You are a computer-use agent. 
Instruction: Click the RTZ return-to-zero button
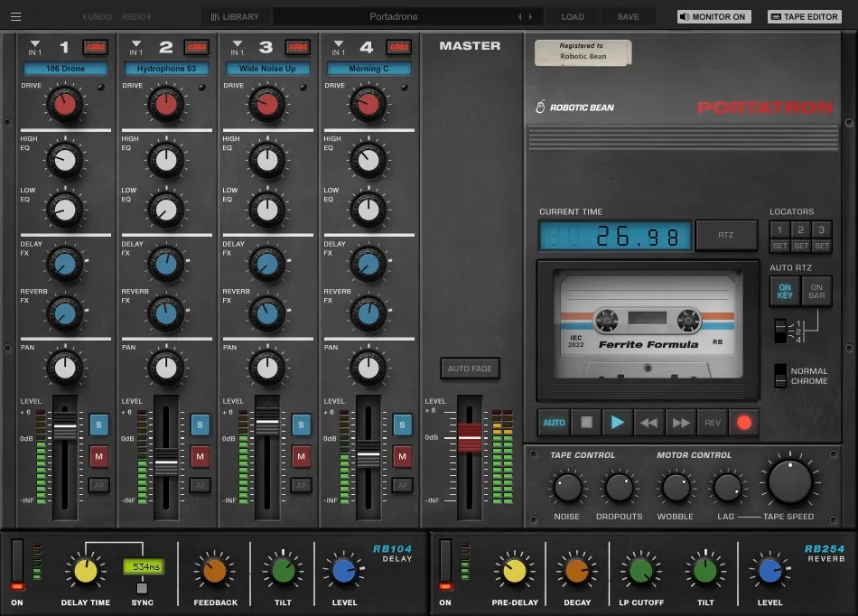(726, 235)
